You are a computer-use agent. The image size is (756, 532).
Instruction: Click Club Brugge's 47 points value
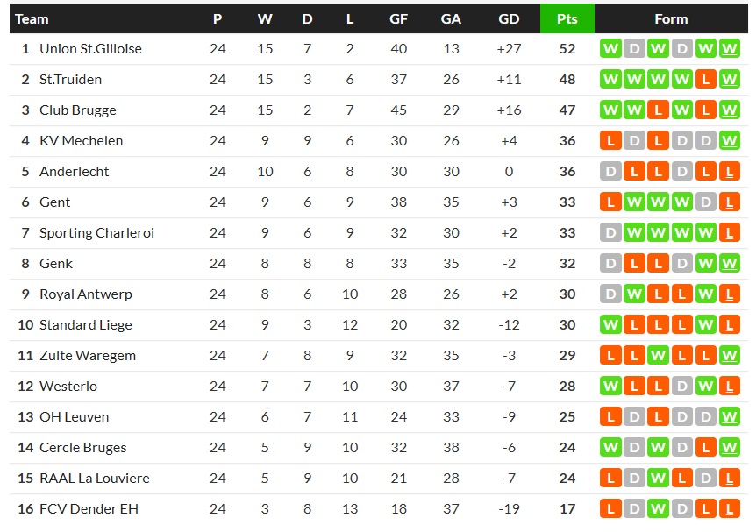point(567,110)
